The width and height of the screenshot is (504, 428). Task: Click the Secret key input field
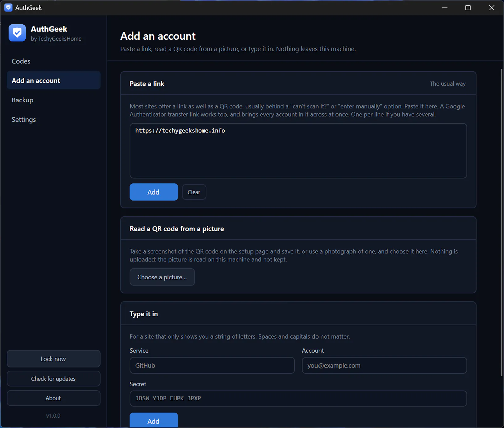(x=298, y=398)
